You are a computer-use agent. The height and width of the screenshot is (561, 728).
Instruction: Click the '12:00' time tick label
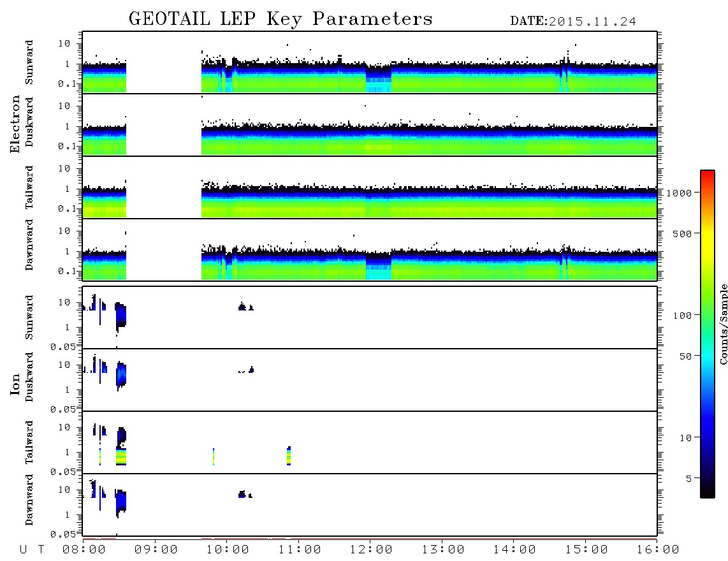(x=371, y=550)
